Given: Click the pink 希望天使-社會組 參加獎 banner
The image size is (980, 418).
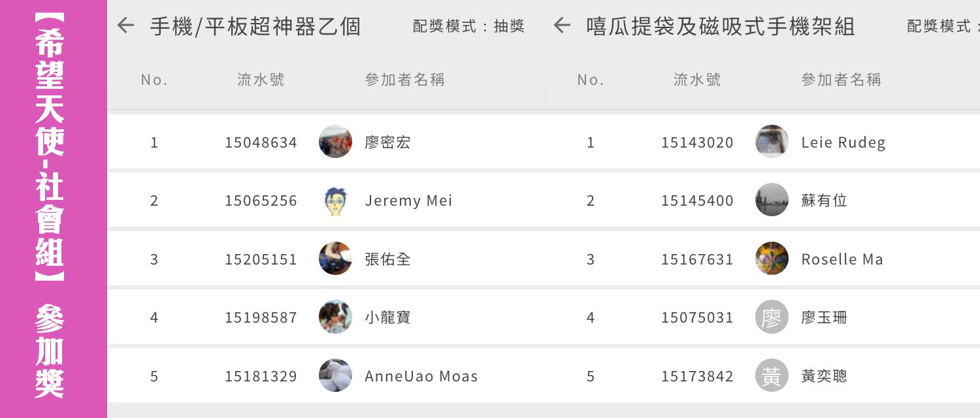Looking at the screenshot, I should click(52, 209).
